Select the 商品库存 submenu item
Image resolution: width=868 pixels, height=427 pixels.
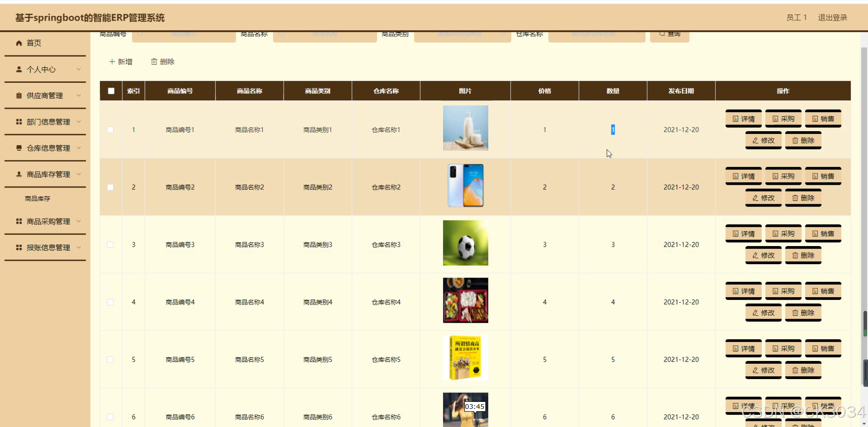coord(37,198)
